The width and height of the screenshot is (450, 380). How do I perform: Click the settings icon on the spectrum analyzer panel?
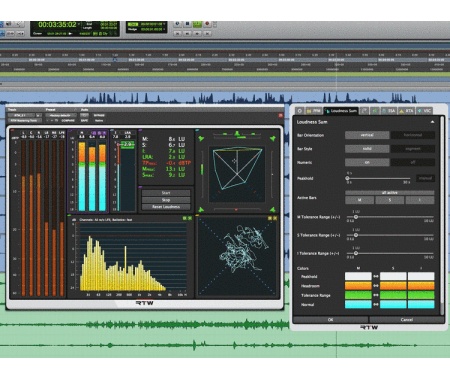coord(185,218)
